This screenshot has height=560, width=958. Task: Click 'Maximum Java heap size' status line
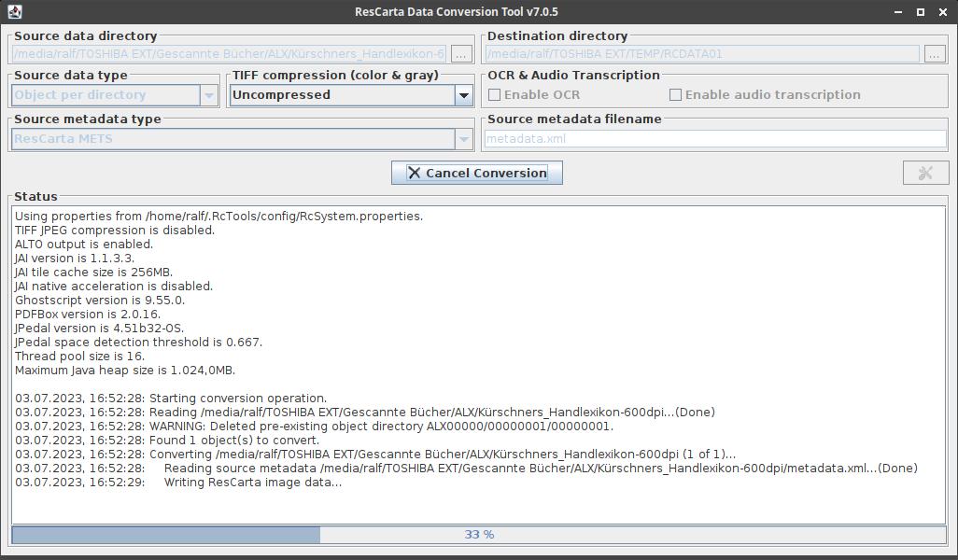coord(124,371)
